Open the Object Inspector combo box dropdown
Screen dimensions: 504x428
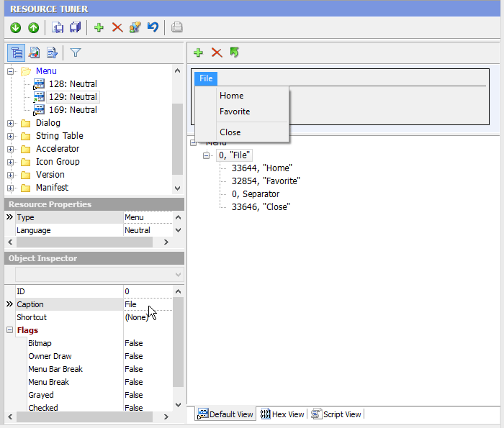(x=178, y=275)
